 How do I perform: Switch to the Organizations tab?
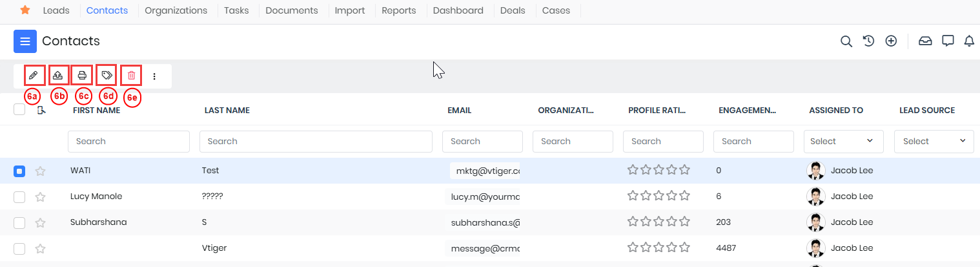point(176,10)
